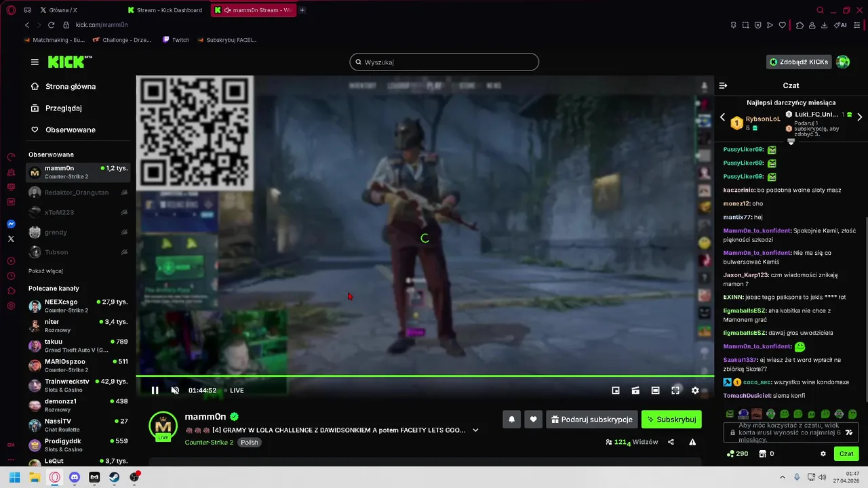Click the green Czat send button
This screenshot has width=868, height=488.
(846, 453)
